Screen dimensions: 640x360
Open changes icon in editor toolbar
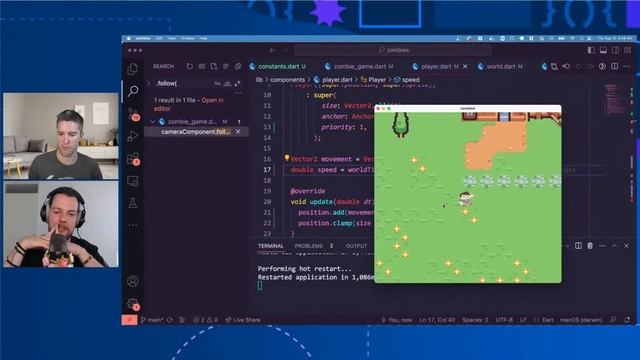[x=554, y=66]
